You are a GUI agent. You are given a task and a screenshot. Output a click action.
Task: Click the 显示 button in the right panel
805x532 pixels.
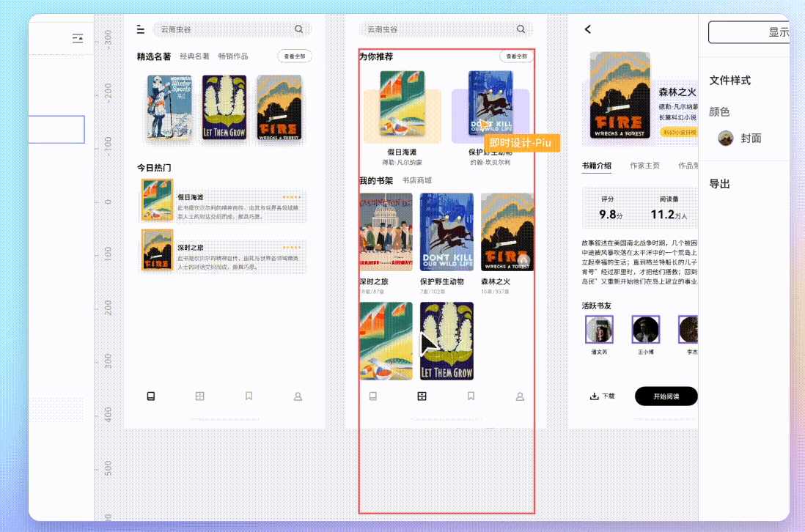point(749,32)
